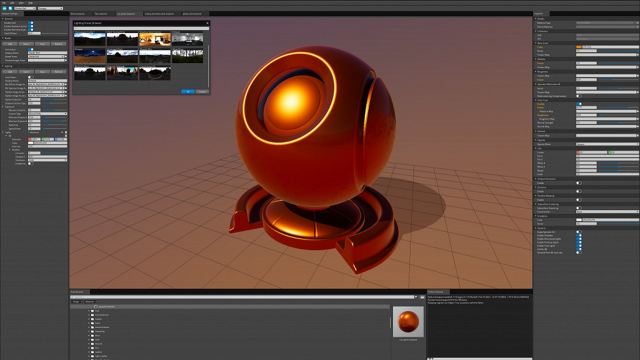Viewport: 640px width, 360px height.
Task: Select the orange sphere material thumbnail in asset browser
Action: (x=408, y=322)
